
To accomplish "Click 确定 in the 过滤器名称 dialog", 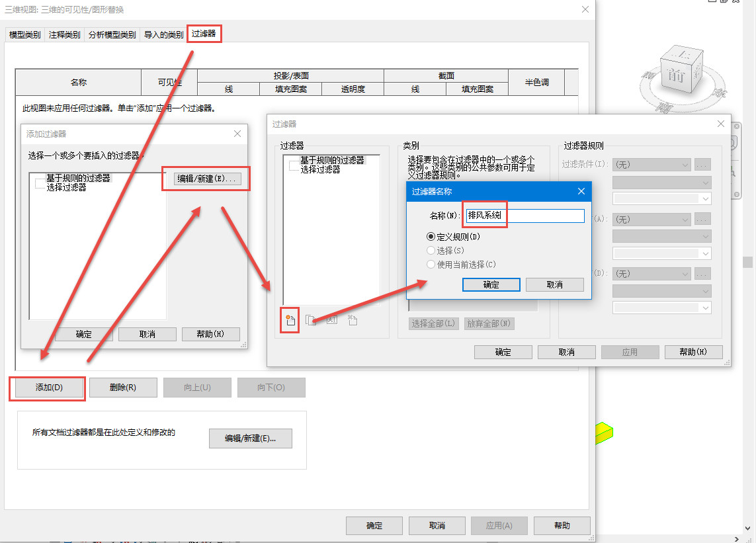I will pos(491,284).
